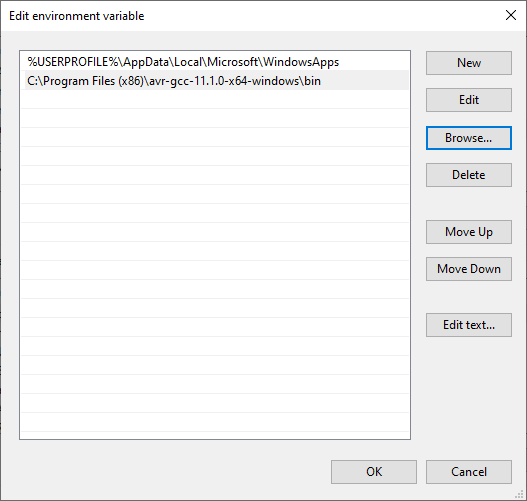The height and width of the screenshot is (501, 527).
Task: Cancel the environment variable dialog
Action: (x=469, y=472)
